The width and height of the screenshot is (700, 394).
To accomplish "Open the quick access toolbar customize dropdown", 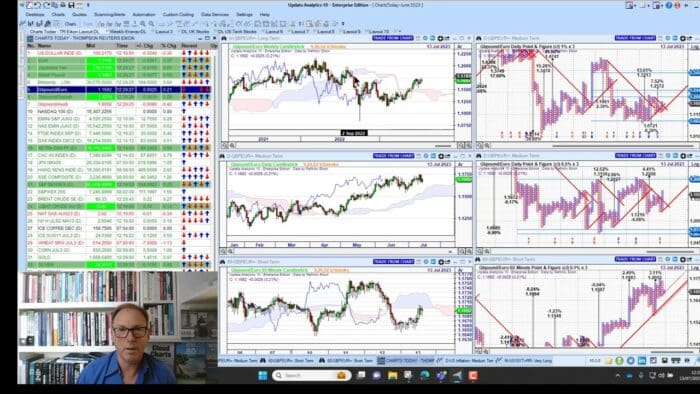I will pos(88,5).
